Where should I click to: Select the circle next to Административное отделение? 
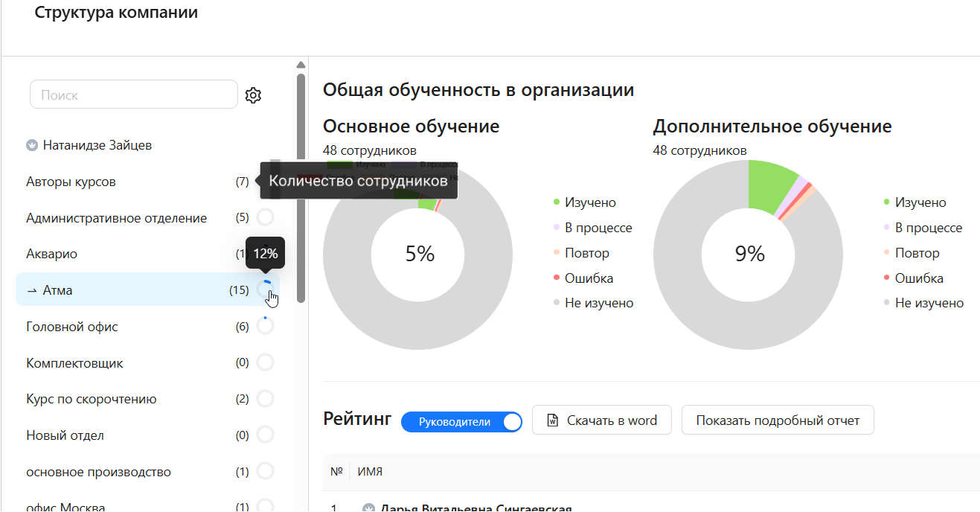point(266,217)
